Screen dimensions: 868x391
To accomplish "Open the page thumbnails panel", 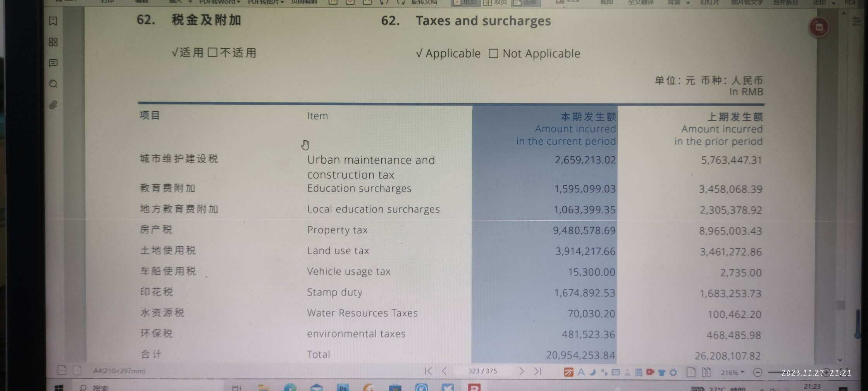I will point(53,42).
